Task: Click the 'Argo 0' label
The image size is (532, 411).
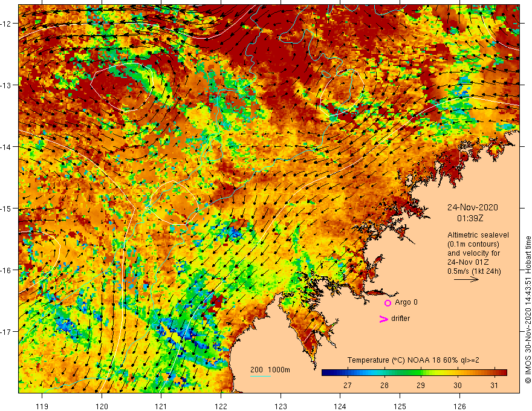Action: coord(406,302)
